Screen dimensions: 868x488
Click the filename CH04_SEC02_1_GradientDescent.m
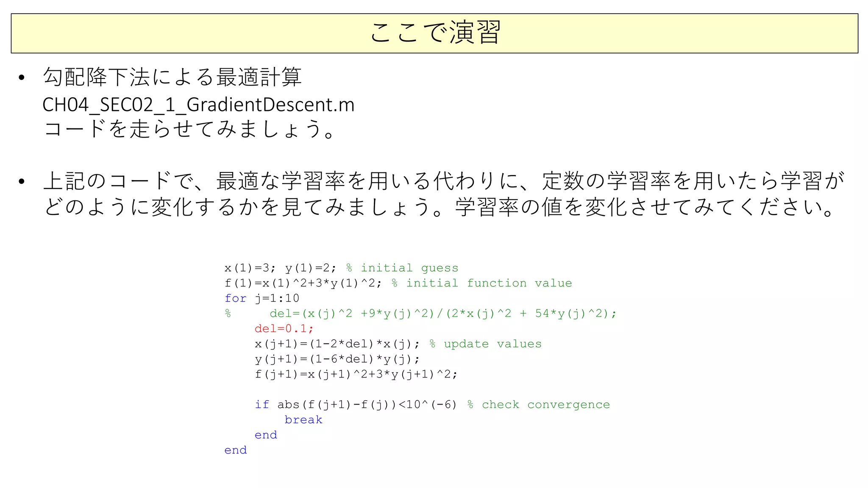click(x=198, y=105)
